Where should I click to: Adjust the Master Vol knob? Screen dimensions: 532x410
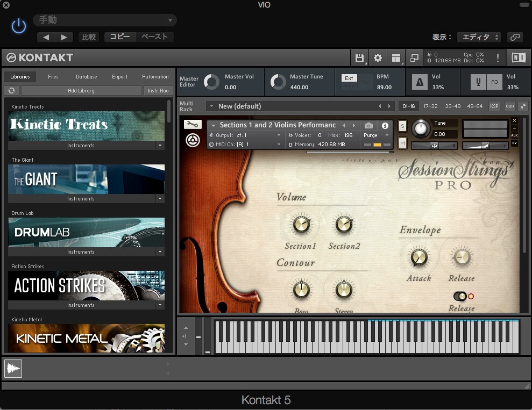tap(212, 82)
